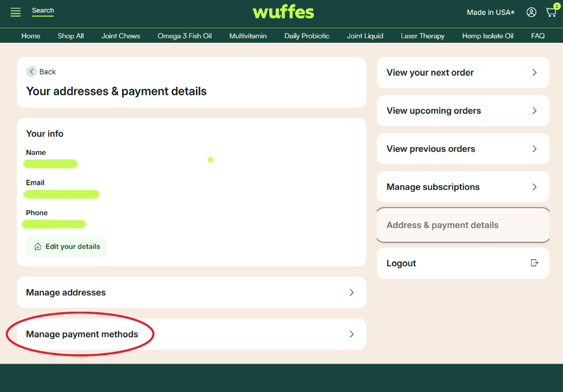Click chevron beside Manage subscriptions
This screenshot has width=563, height=392.
534,187
